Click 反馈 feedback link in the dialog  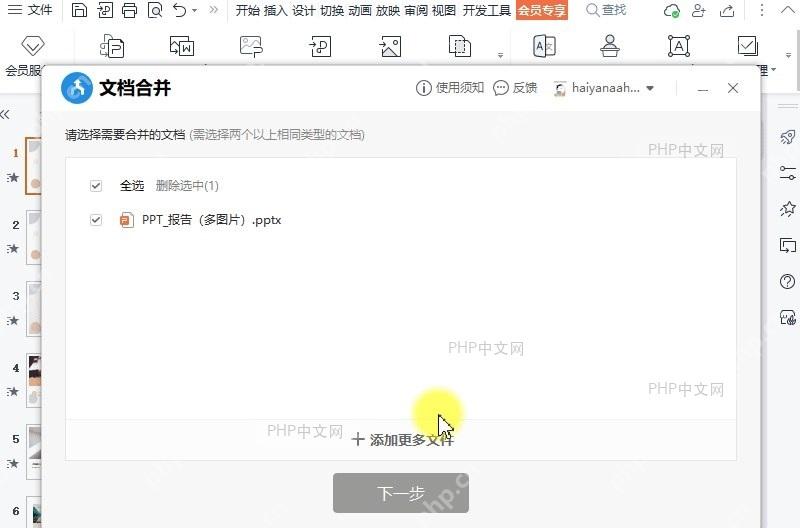[x=515, y=88]
